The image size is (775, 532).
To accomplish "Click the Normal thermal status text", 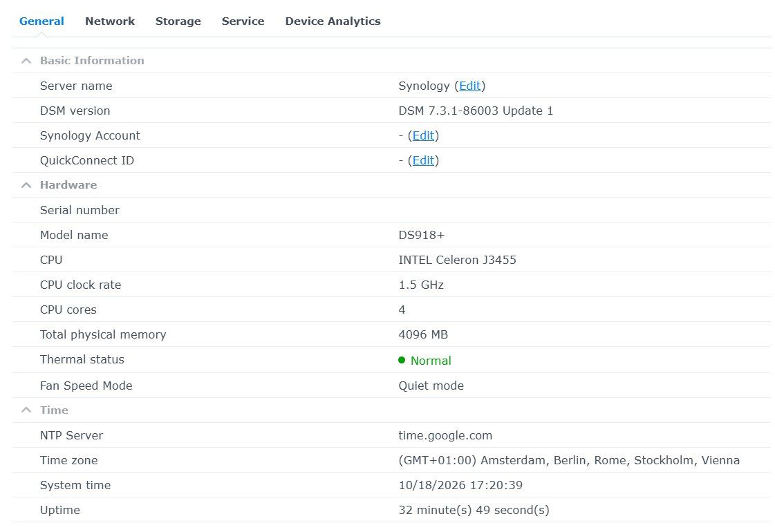I will 431,361.
